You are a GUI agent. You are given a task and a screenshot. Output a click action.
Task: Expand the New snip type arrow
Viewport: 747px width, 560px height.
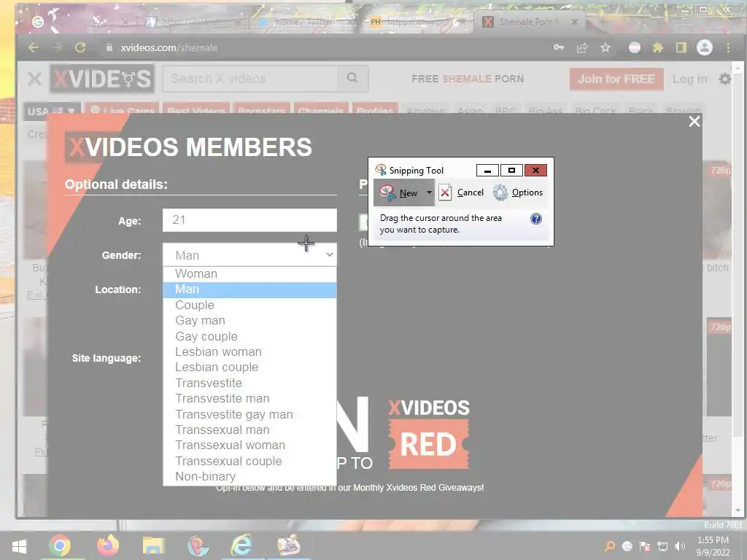tap(429, 192)
